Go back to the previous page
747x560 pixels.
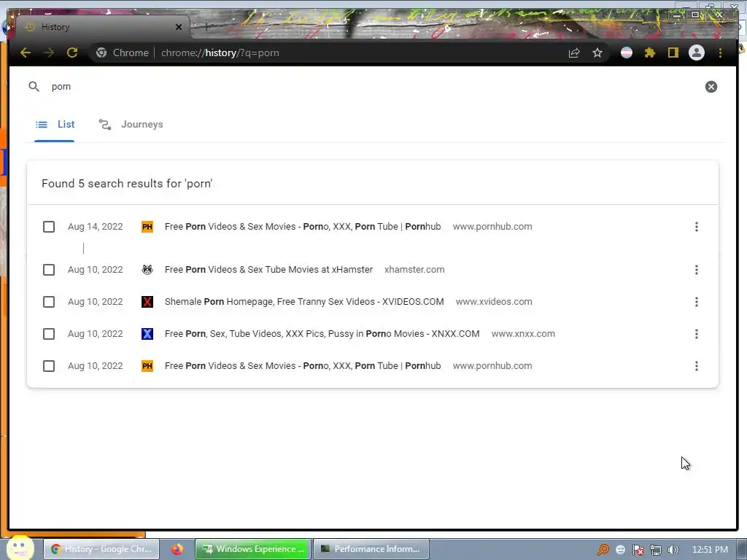(x=26, y=52)
